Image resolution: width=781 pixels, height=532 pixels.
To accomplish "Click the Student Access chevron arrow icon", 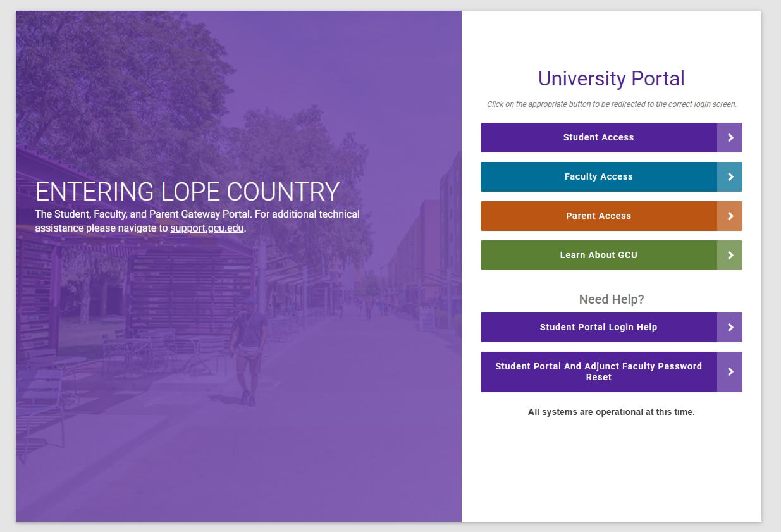I will [x=730, y=137].
